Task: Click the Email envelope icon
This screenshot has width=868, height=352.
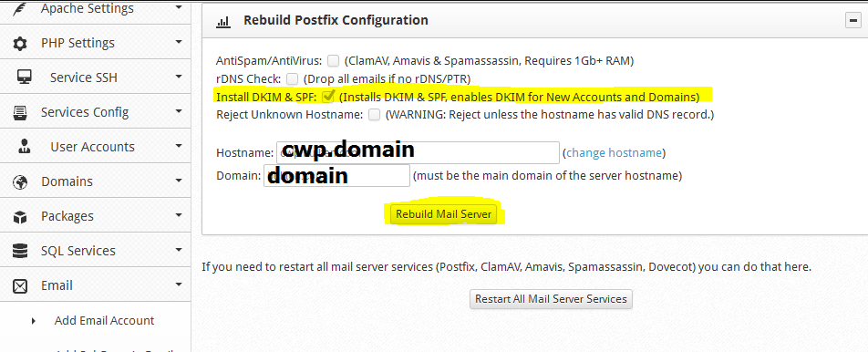Action: (20, 286)
